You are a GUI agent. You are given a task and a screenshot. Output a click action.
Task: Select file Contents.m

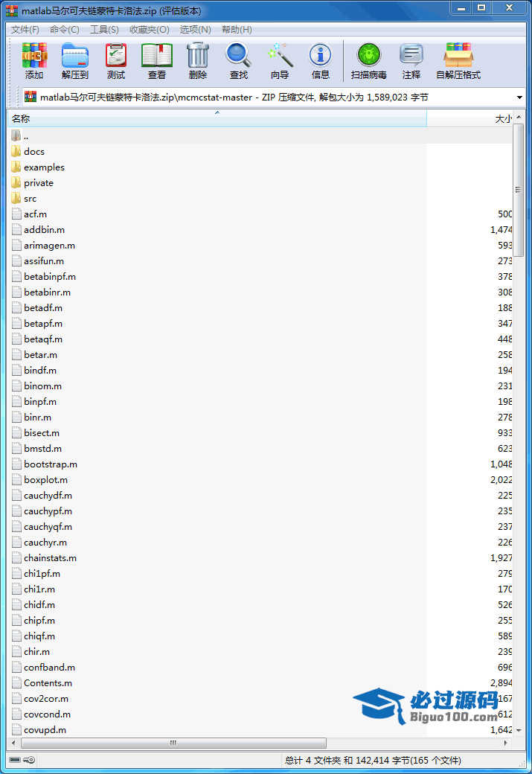pyautogui.click(x=42, y=682)
